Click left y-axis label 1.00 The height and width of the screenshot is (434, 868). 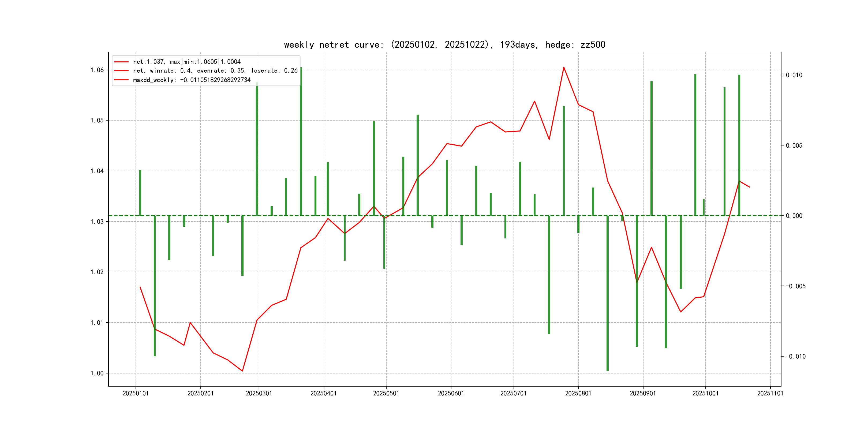click(x=97, y=373)
